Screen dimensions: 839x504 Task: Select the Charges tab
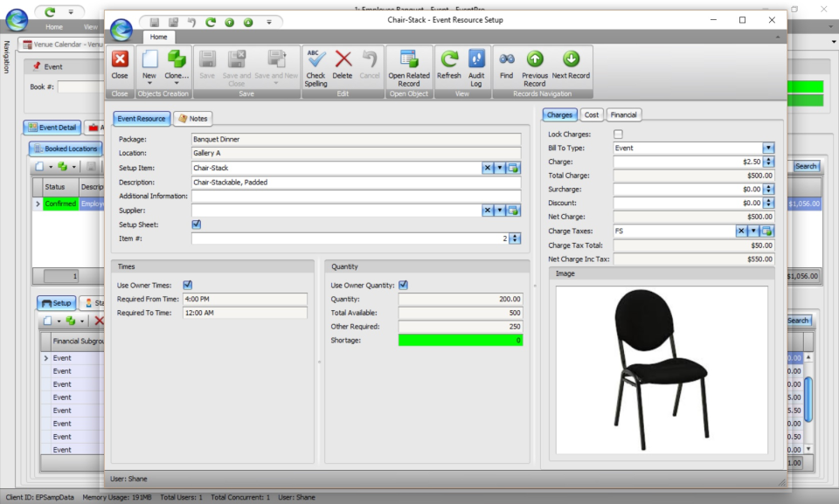pyautogui.click(x=559, y=114)
